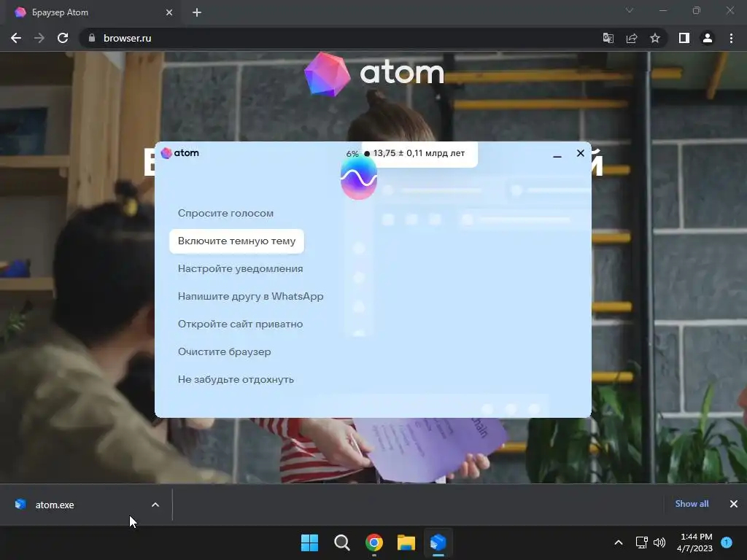The image size is (747, 560).
Task: Show hidden system tray icons
Action: click(x=619, y=542)
